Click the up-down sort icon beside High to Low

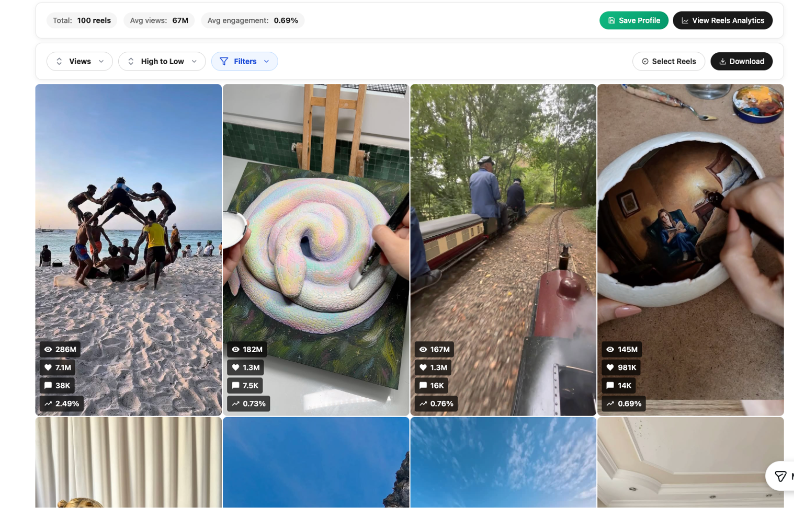[131, 61]
